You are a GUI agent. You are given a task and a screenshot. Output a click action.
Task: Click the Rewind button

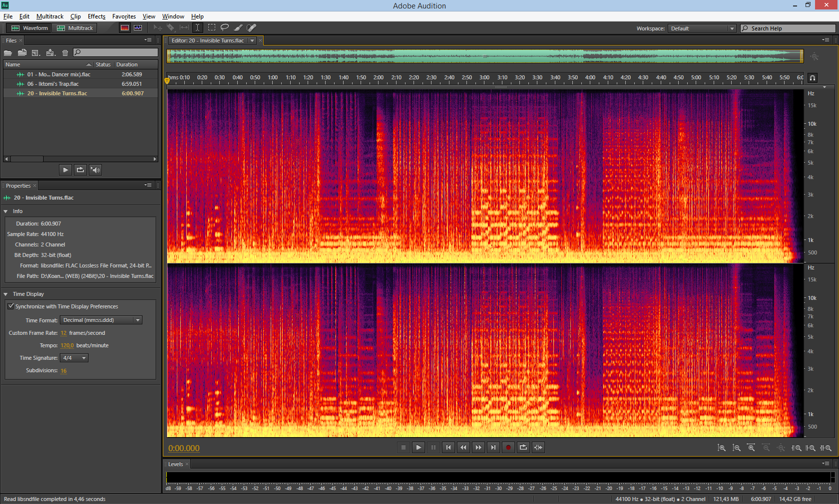(463, 448)
